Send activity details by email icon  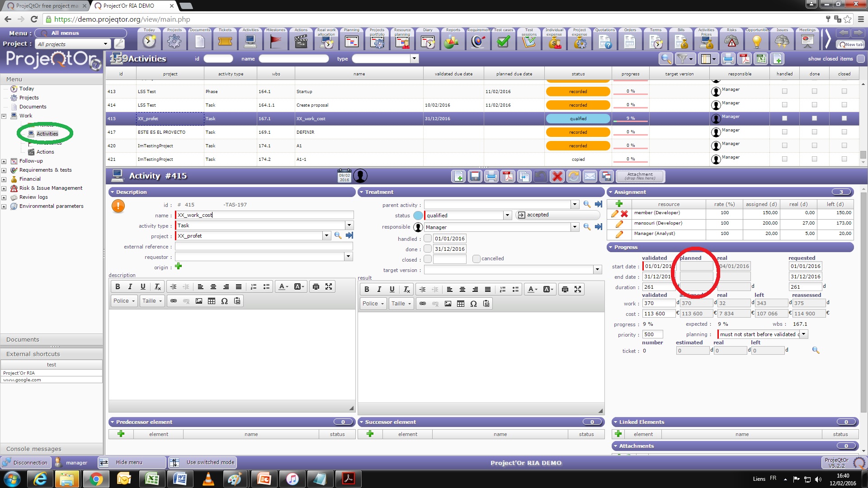[x=590, y=176]
